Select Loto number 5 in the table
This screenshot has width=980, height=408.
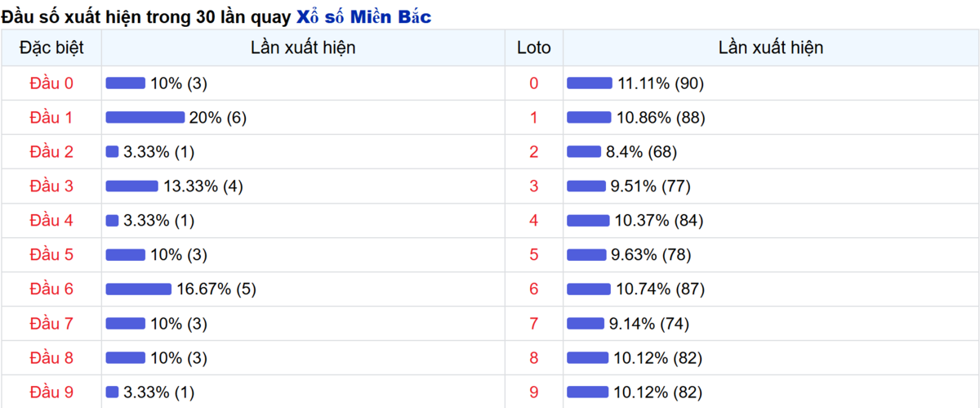(x=534, y=255)
